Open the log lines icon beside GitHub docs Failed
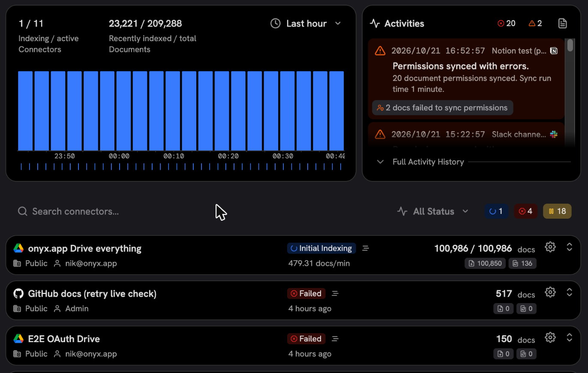Image resolution: width=588 pixels, height=373 pixels. (335, 294)
